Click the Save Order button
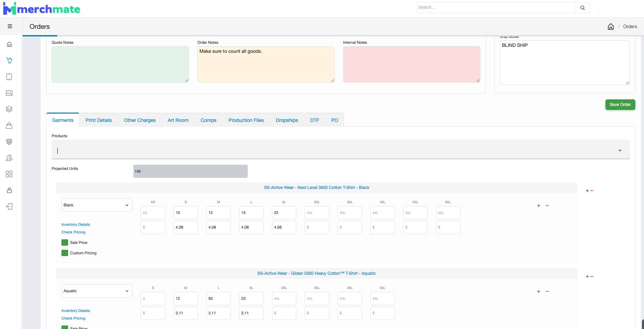Viewport: 644px width, 329px height. click(620, 105)
